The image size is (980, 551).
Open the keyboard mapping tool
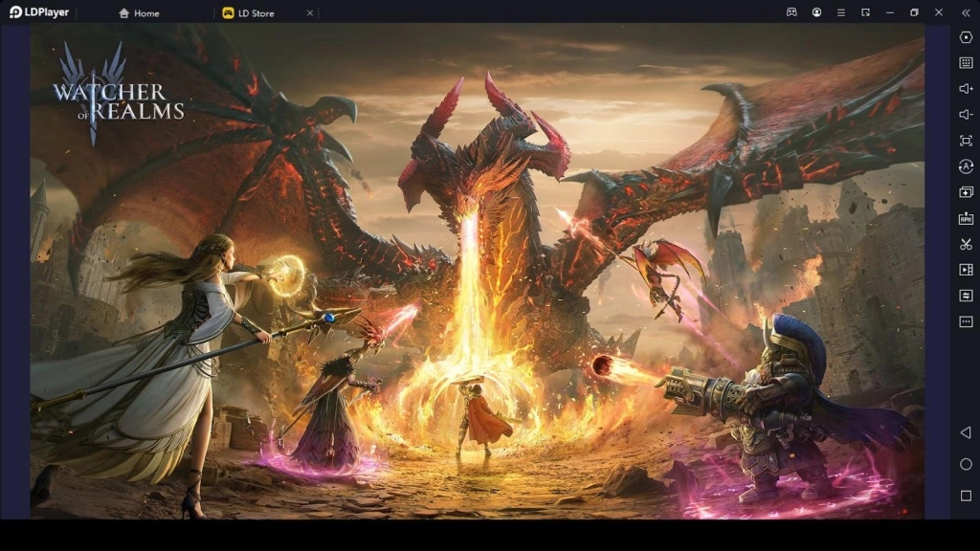[x=966, y=63]
